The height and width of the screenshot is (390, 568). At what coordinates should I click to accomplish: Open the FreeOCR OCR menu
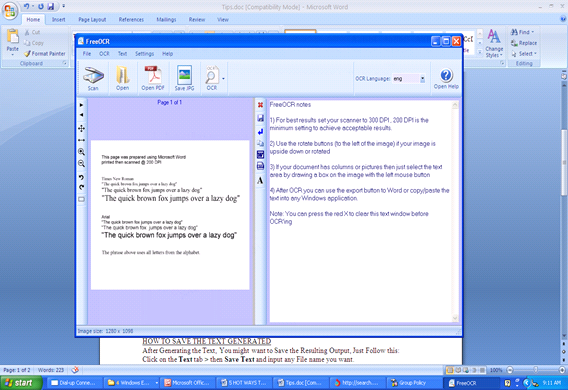(x=104, y=54)
